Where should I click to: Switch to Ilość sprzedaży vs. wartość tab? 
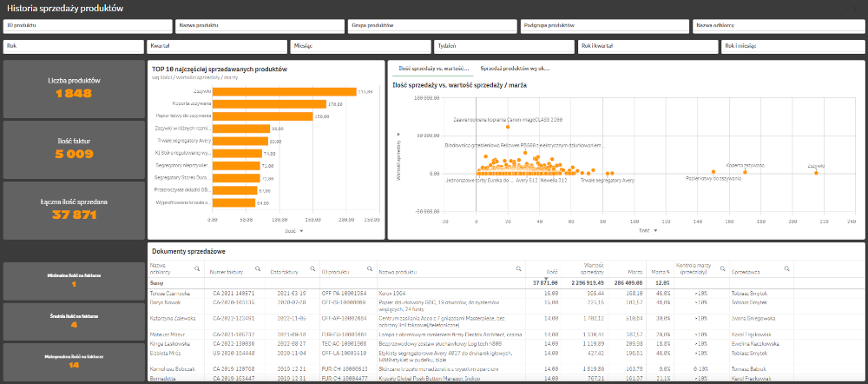tap(432, 68)
